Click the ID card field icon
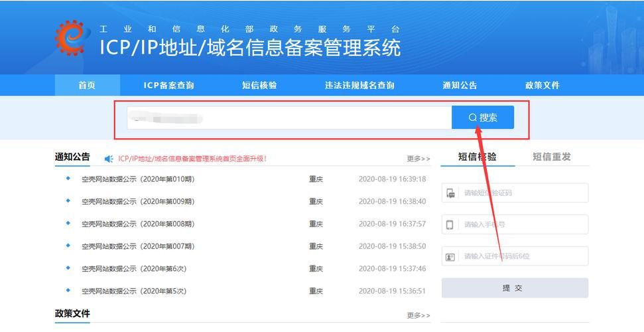 [450, 257]
